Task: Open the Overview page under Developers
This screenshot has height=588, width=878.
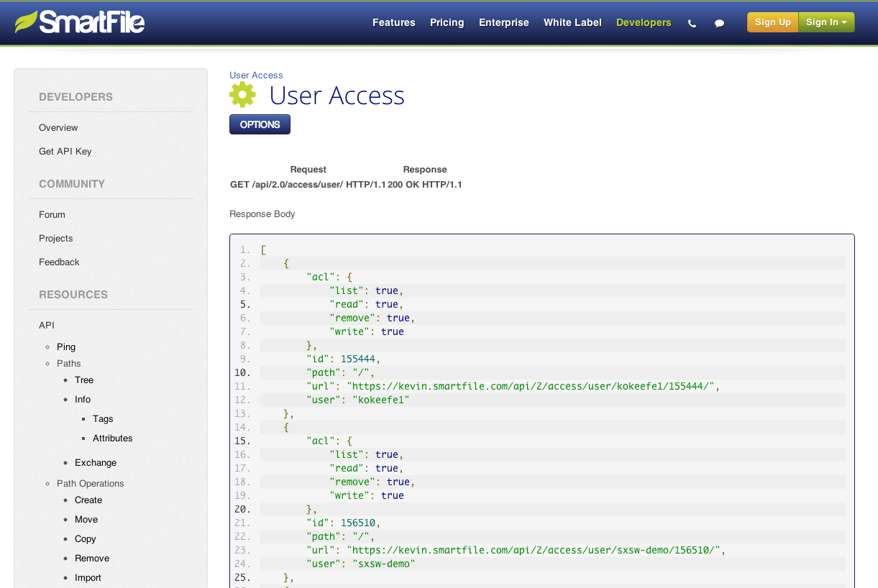Action: point(58,127)
